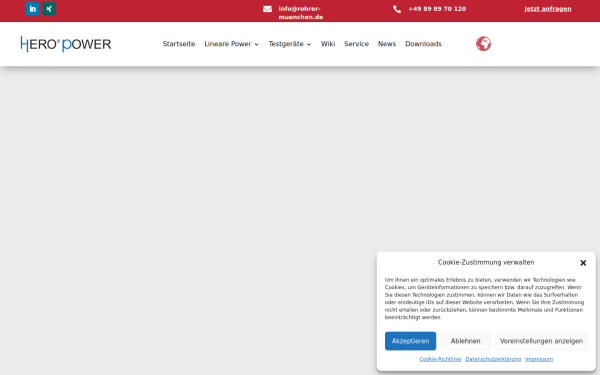Viewport: 600px width, 375px height.
Task: Decline cookies with Ablehnen
Action: (465, 341)
